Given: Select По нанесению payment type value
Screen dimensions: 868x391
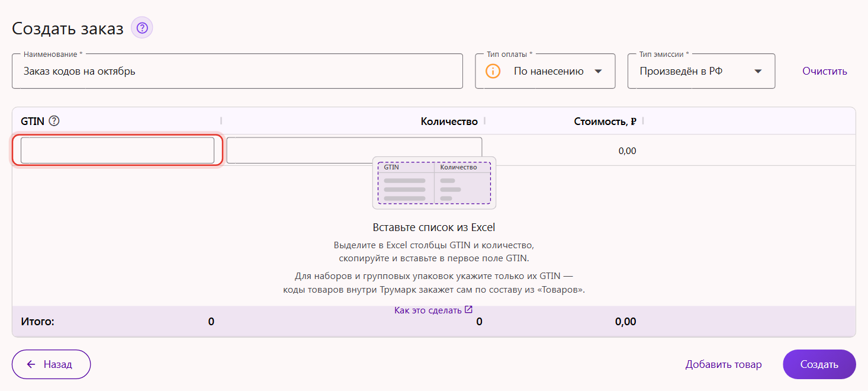Looking at the screenshot, I should click(x=549, y=71).
